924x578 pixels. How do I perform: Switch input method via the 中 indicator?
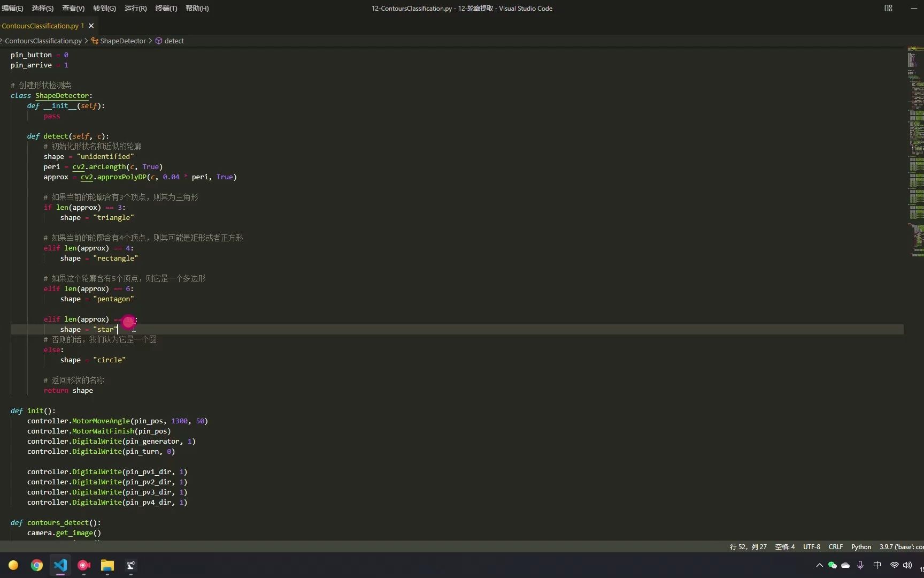[877, 565]
